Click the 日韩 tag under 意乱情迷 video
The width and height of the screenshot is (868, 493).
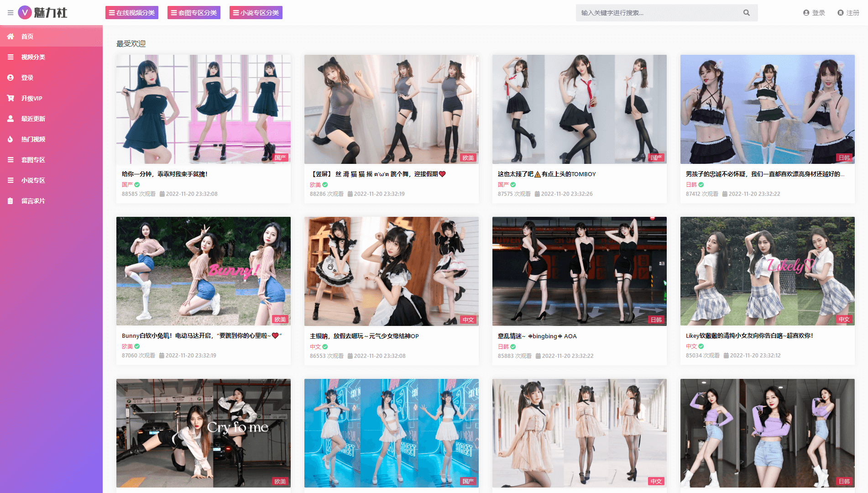coord(503,346)
